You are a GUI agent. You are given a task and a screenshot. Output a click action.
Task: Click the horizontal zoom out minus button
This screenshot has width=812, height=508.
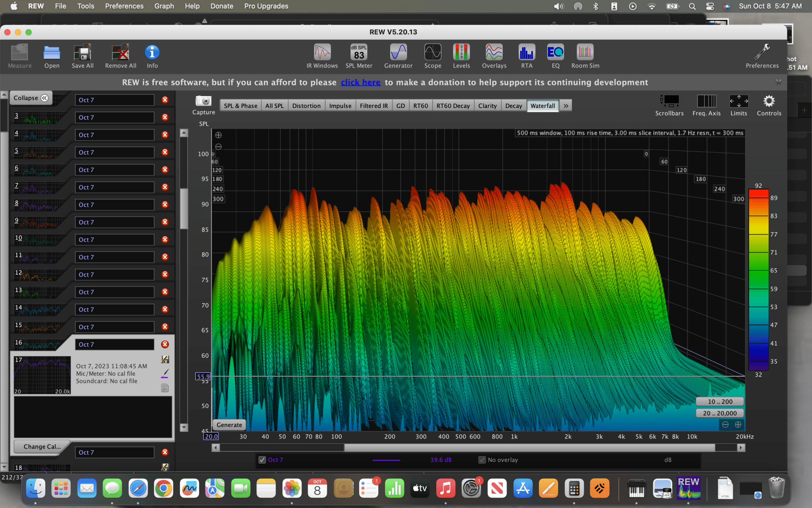[x=725, y=425]
